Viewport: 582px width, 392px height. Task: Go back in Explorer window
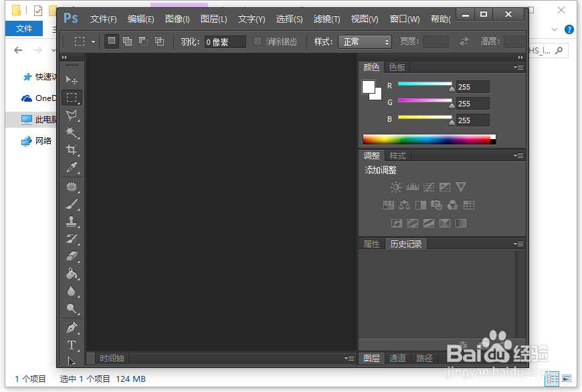pyautogui.click(x=18, y=50)
